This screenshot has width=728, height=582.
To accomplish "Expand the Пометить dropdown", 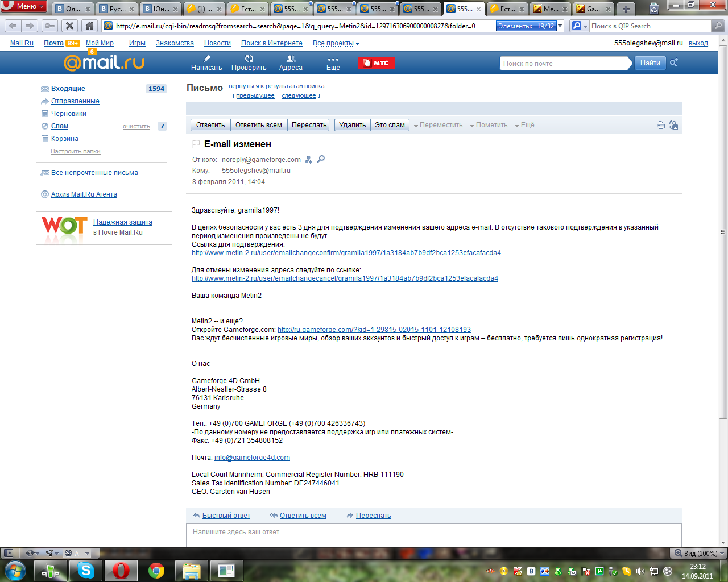I will tap(489, 125).
